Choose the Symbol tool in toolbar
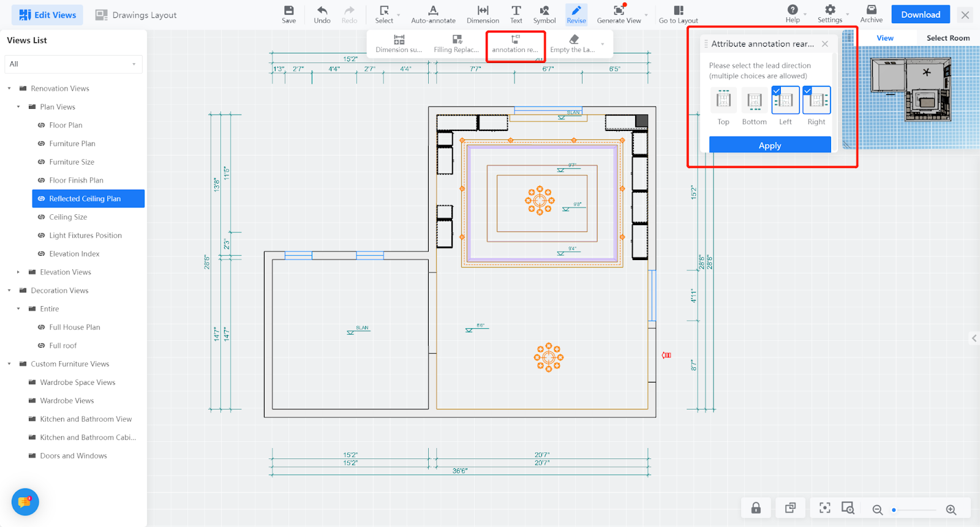 (544, 10)
